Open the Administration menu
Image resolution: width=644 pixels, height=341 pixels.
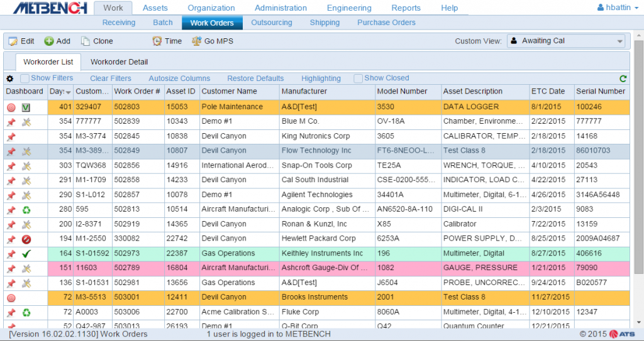(x=280, y=8)
